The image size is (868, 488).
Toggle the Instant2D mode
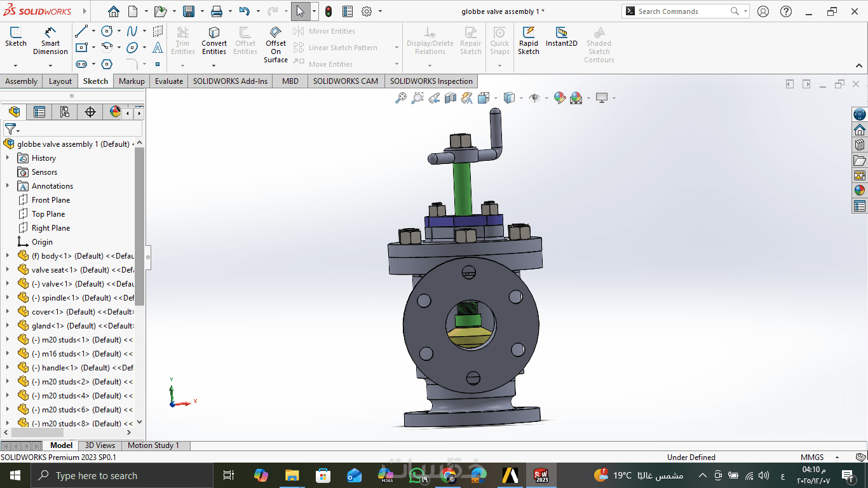click(561, 37)
